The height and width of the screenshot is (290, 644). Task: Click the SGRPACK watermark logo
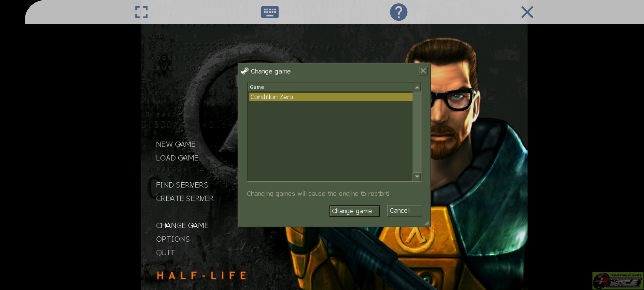point(618,281)
